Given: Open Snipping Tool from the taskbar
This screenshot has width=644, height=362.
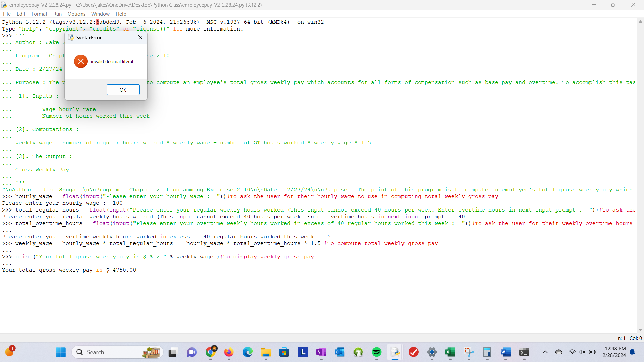Looking at the screenshot, I should (x=469, y=352).
